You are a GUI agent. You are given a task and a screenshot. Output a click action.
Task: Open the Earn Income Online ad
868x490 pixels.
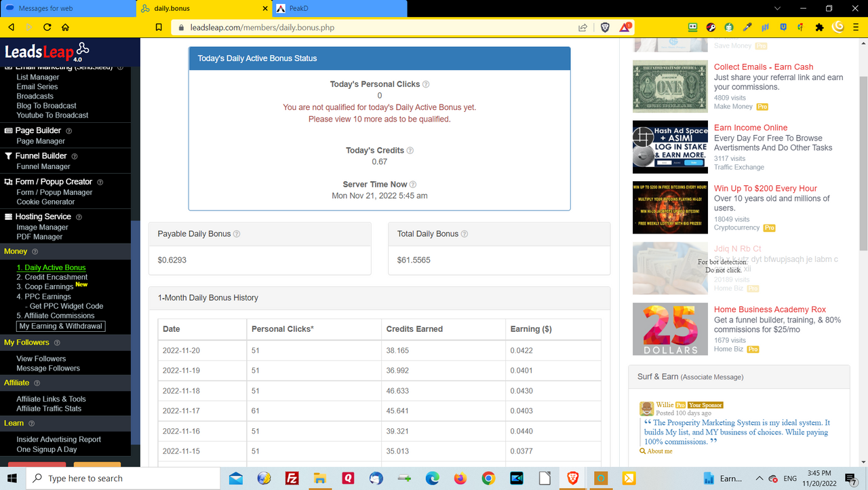coord(751,128)
